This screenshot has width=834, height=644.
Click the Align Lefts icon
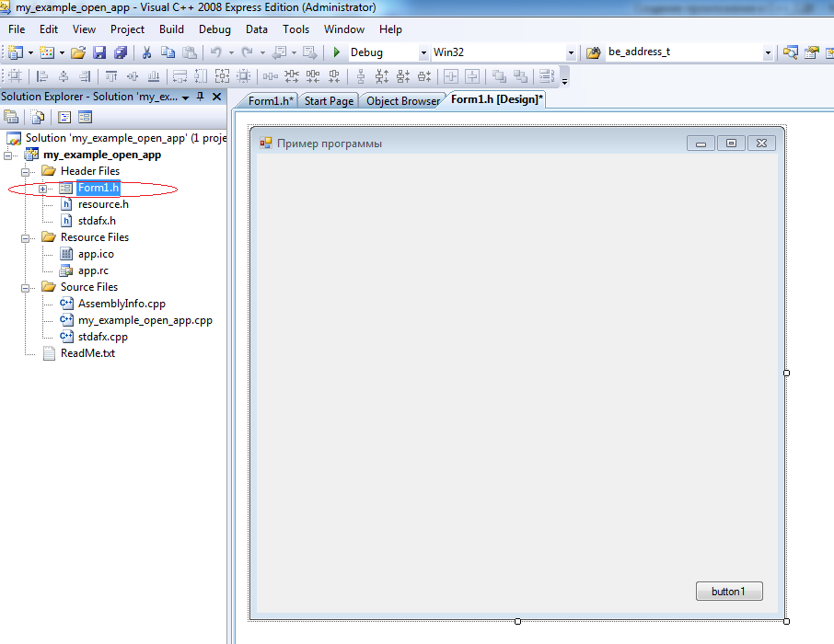pyautogui.click(x=42, y=76)
